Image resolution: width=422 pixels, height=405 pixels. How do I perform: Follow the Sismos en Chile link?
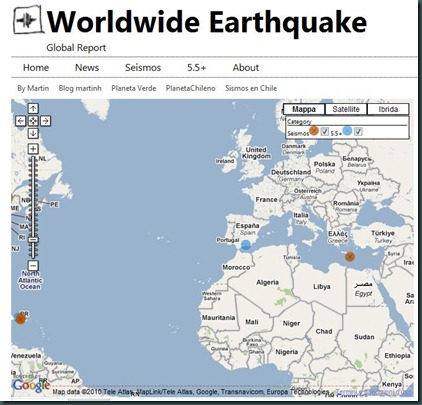[x=251, y=88]
